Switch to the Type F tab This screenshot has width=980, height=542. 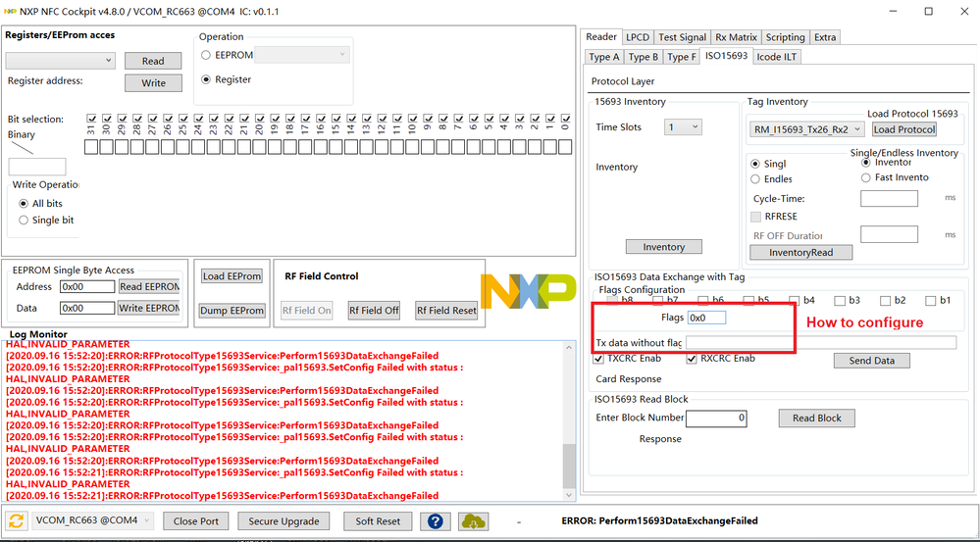tap(681, 57)
